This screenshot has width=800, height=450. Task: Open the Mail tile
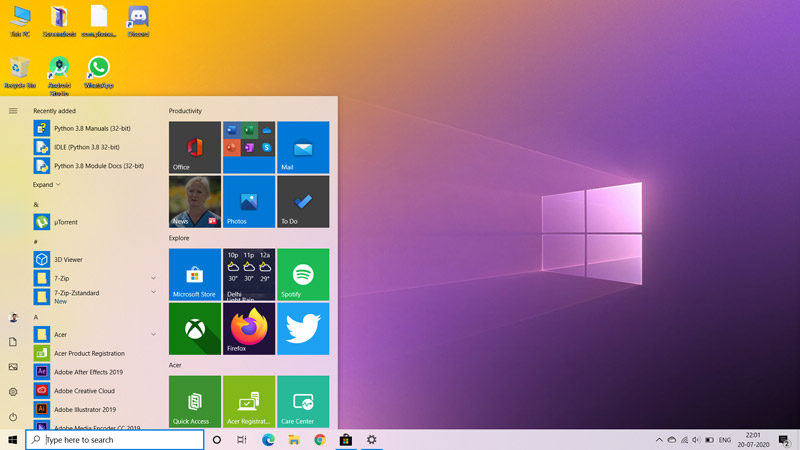(303, 147)
